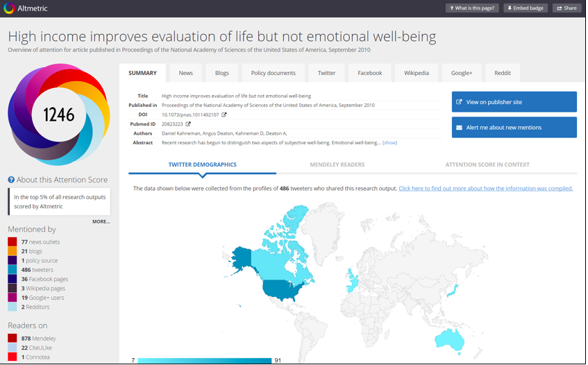Open 36 Facebook pages mentions
This screenshot has height=365, width=588.
pyautogui.click(x=44, y=279)
